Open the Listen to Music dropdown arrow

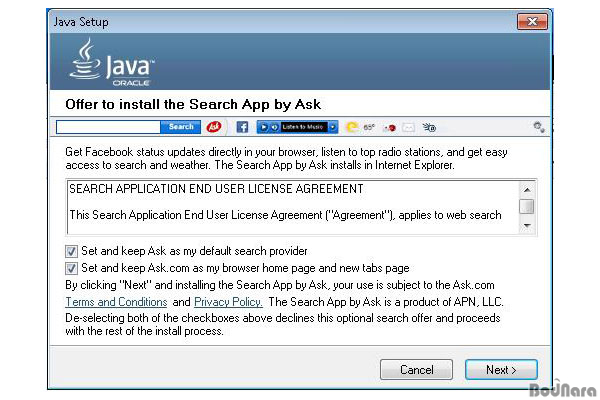coord(333,127)
